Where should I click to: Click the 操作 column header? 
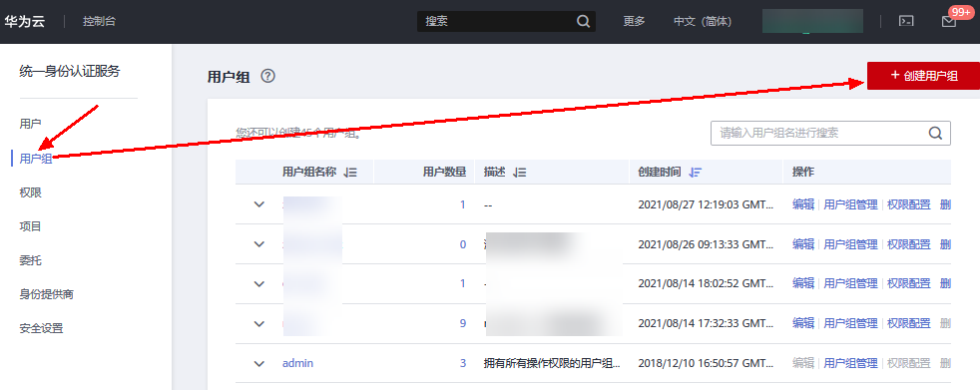[x=803, y=173]
